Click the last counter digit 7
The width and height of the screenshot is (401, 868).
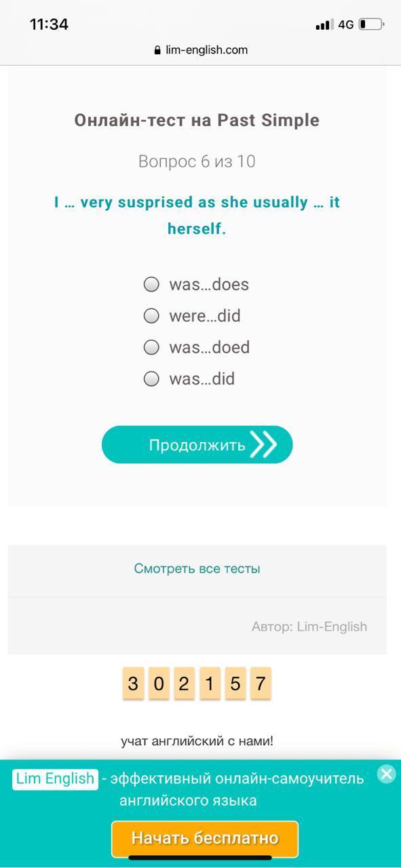click(261, 684)
